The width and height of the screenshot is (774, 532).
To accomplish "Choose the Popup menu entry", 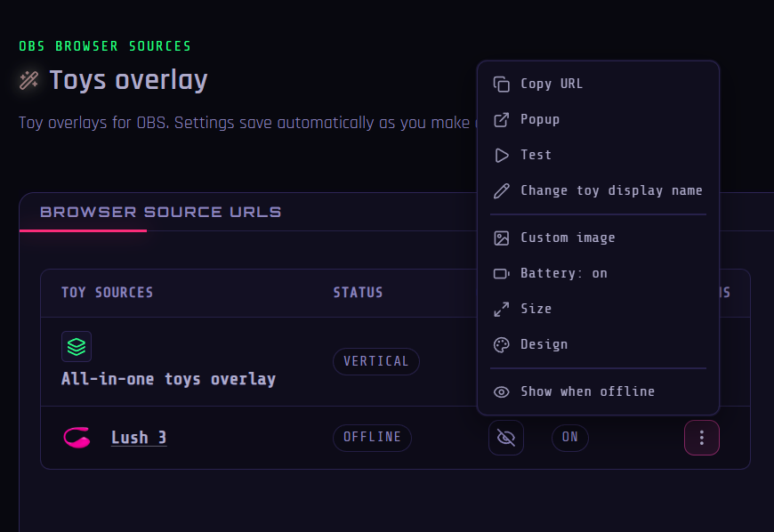I will (x=598, y=119).
